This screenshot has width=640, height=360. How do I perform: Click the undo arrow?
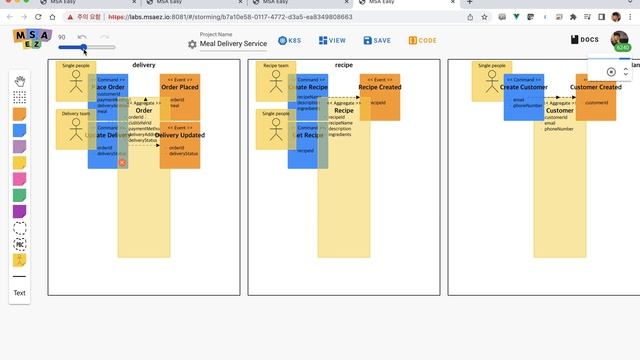82,37
